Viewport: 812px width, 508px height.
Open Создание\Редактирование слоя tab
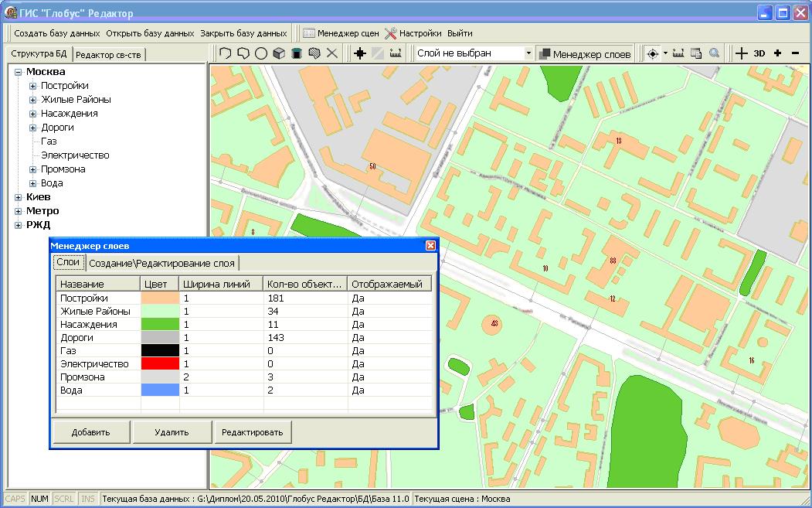(x=161, y=263)
